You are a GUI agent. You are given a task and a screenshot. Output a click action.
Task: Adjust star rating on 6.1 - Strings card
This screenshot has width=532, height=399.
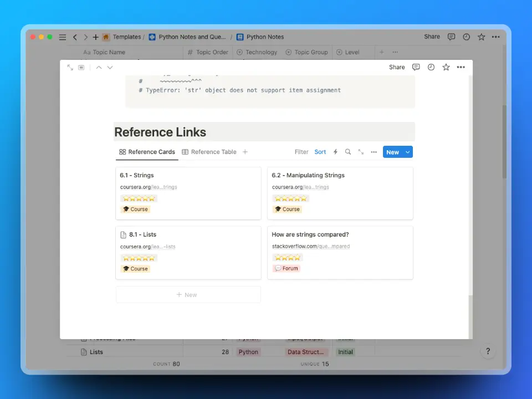coord(139,198)
